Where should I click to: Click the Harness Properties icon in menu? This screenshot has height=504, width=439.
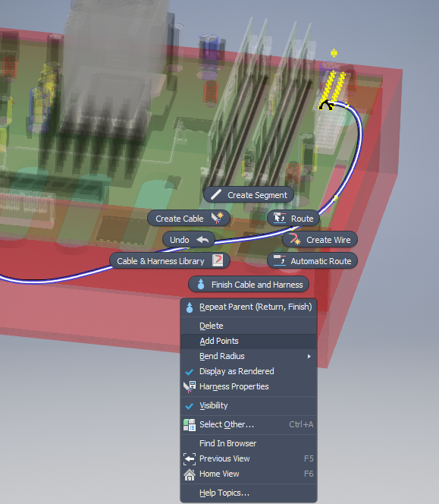190,386
